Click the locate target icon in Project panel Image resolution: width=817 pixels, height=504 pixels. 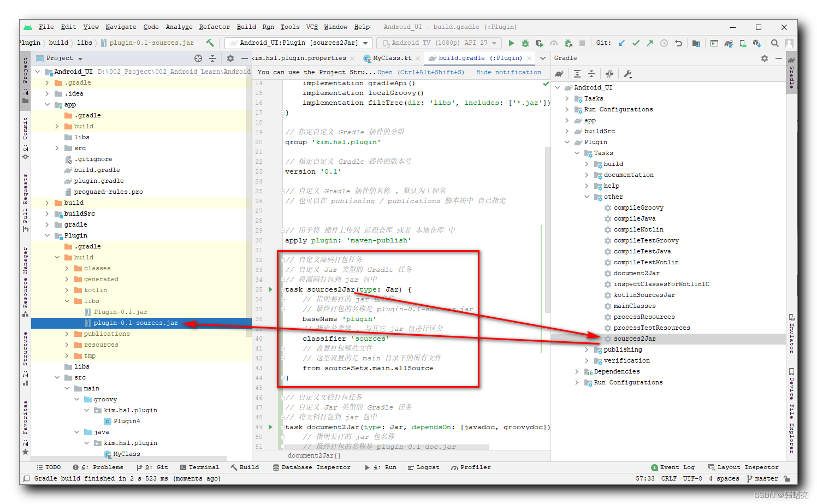198,58
